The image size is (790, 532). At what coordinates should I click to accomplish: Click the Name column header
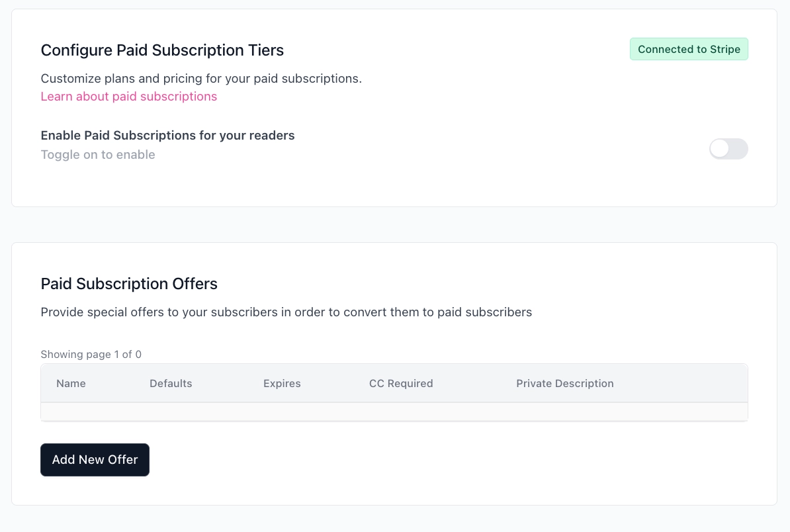click(x=71, y=384)
